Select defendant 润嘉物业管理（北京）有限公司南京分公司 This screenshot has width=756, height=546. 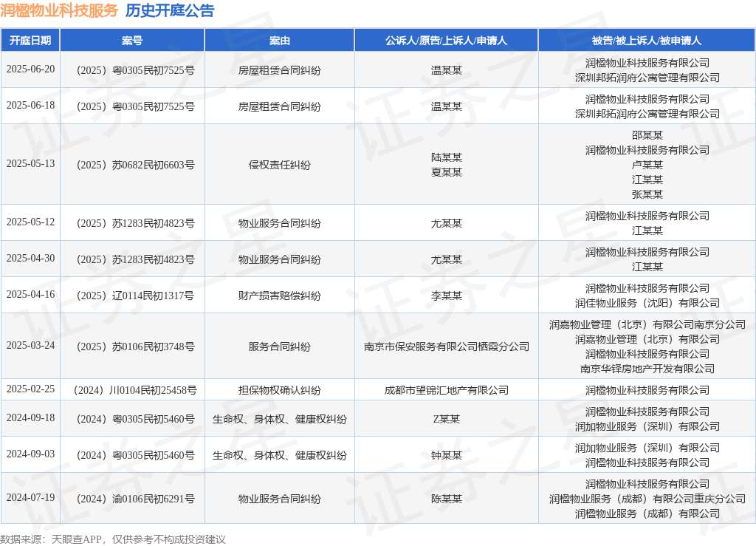(x=647, y=324)
